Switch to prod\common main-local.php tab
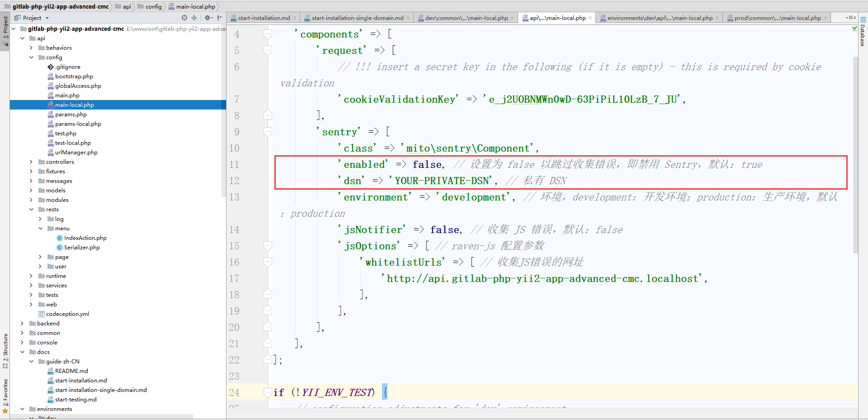The image size is (868, 420). [x=777, y=18]
